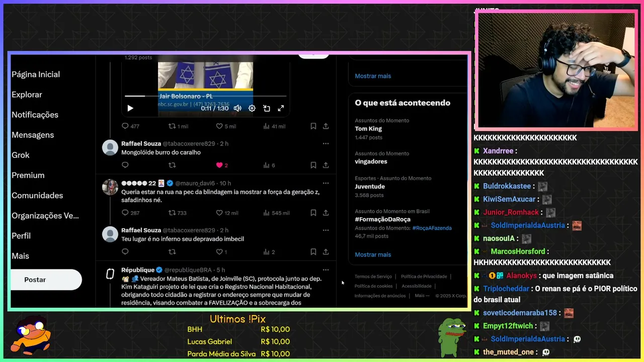This screenshot has width=644, height=362.
Task: Bookmark the video post
Action: tap(313, 126)
